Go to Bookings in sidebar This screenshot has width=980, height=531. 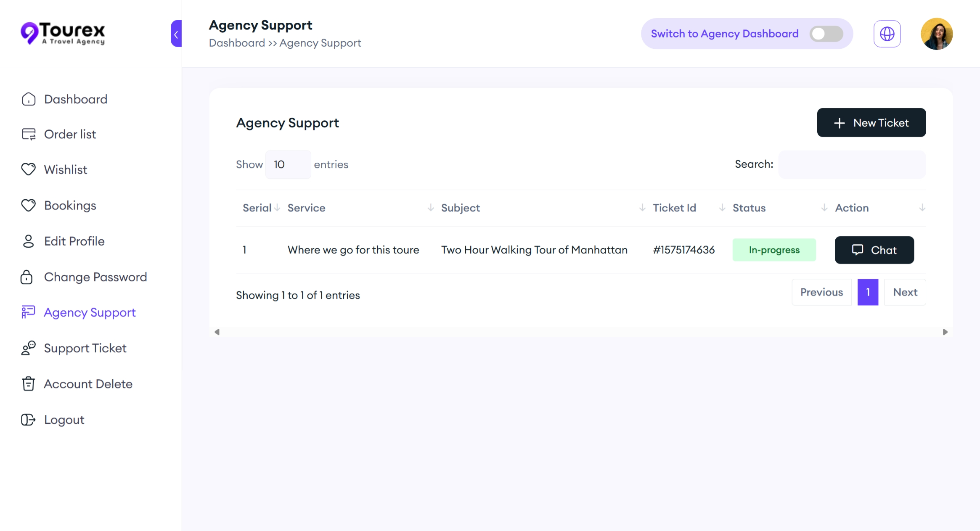(x=70, y=206)
